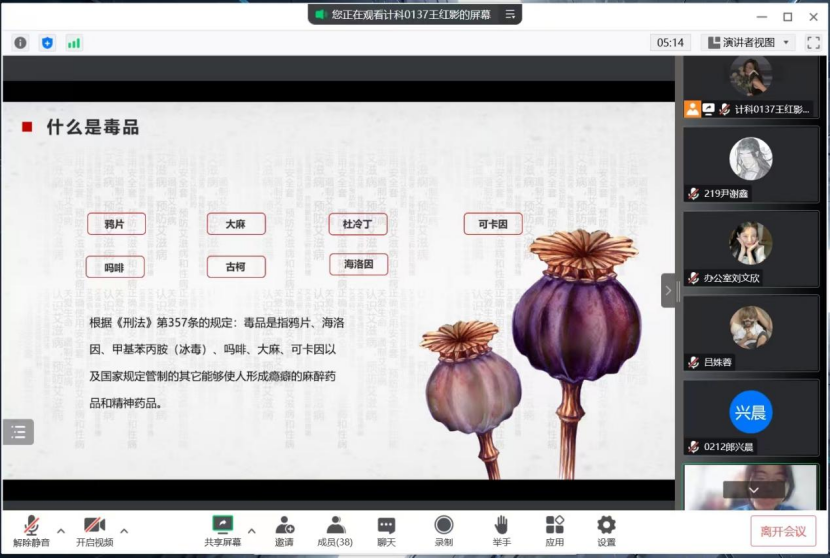Collapse the participant video sidebar arrow
The width and height of the screenshot is (831, 559).
click(668, 290)
